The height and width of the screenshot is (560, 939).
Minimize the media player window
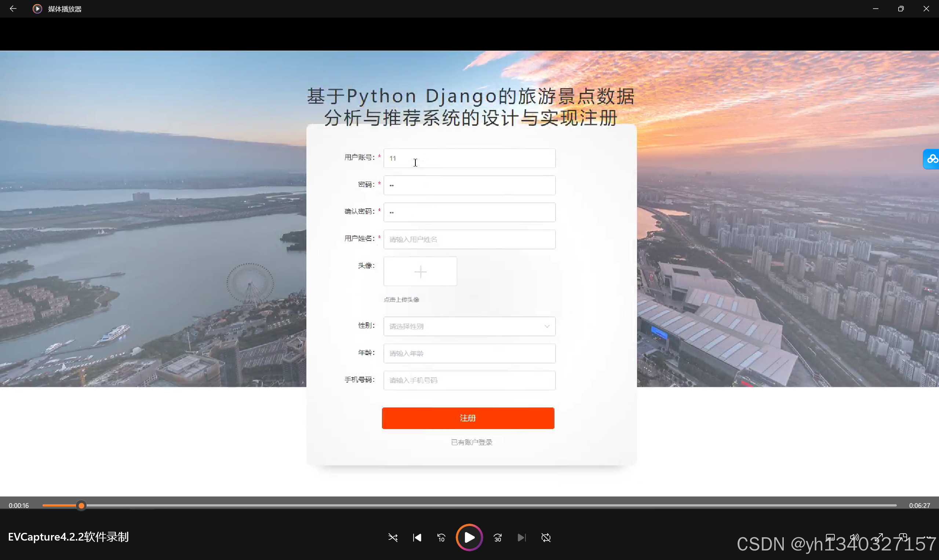(x=876, y=9)
